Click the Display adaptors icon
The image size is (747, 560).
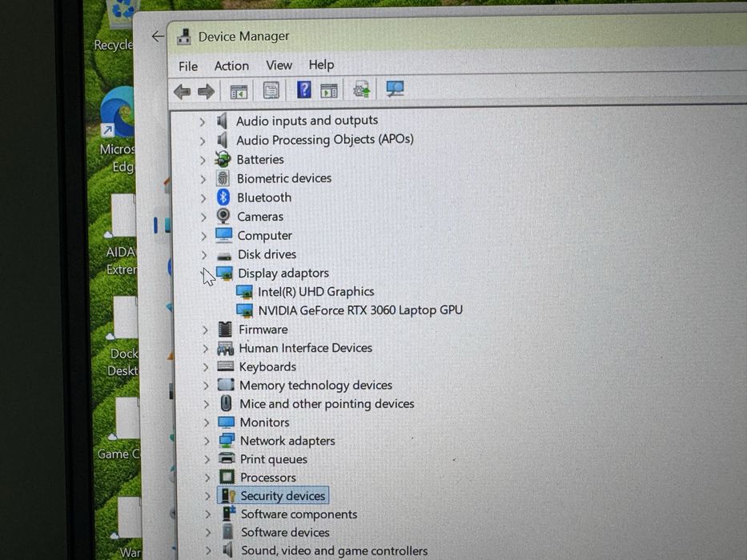click(224, 273)
